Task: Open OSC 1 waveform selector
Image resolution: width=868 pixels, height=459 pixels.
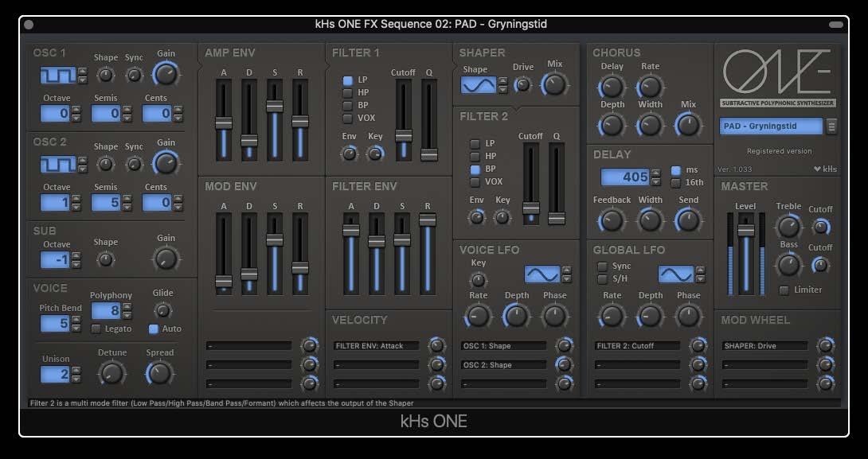Action: 58,76
